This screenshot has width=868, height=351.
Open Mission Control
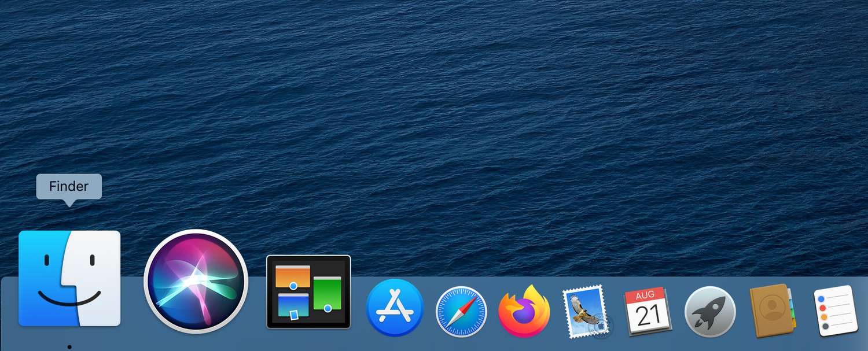click(308, 291)
